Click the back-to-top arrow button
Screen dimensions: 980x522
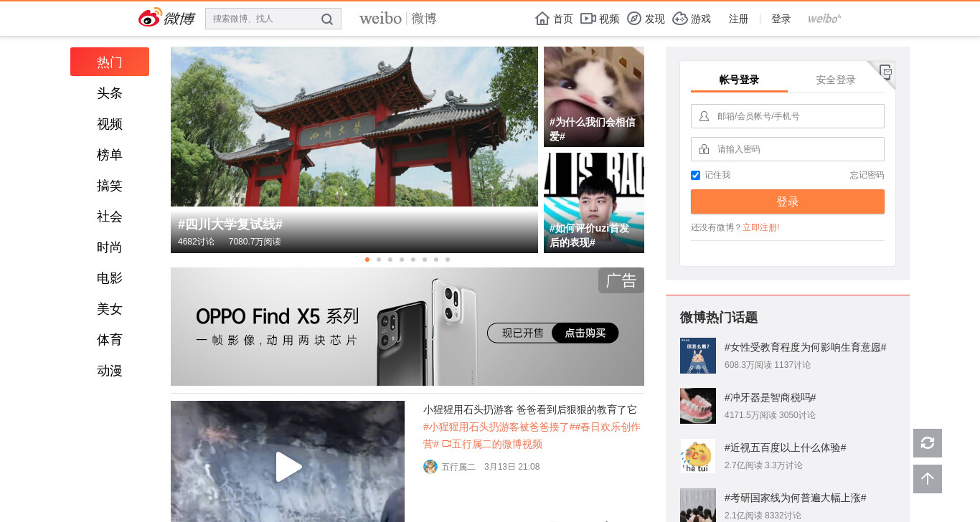coord(928,479)
